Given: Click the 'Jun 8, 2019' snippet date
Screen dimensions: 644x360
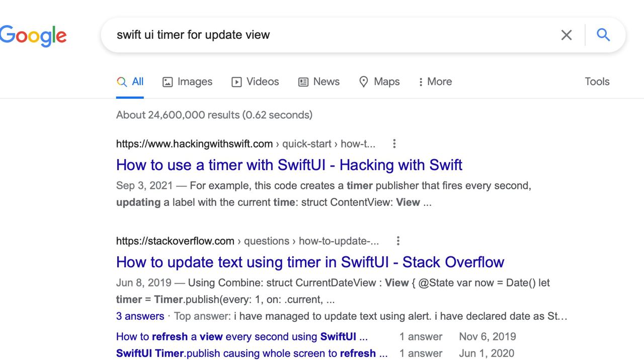Looking at the screenshot, I should point(144,283).
